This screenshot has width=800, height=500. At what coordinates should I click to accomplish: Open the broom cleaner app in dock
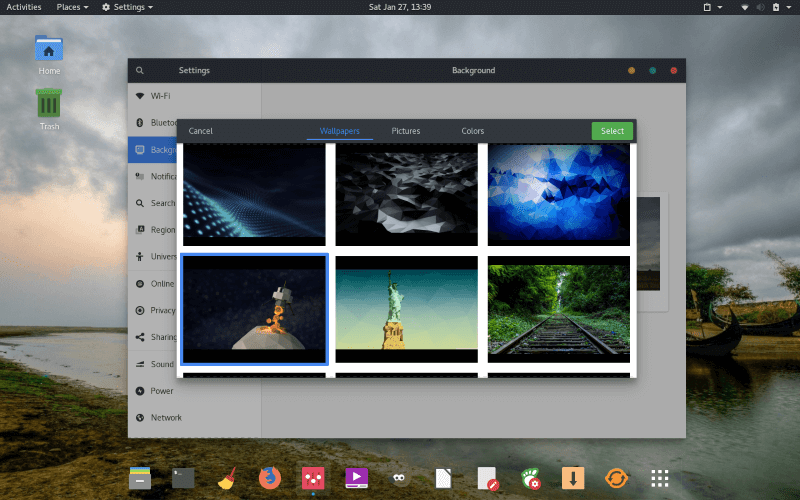[226, 478]
